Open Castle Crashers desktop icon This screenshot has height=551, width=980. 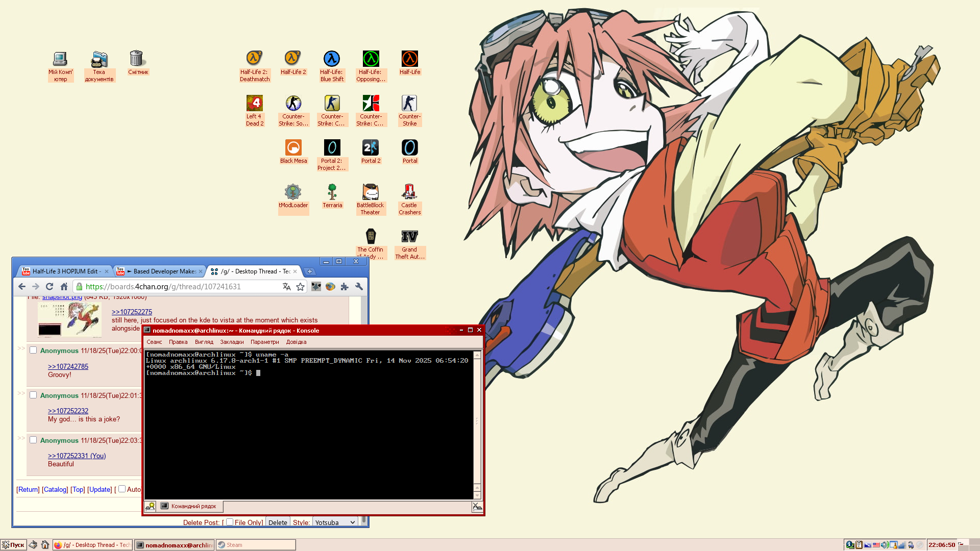tap(409, 192)
